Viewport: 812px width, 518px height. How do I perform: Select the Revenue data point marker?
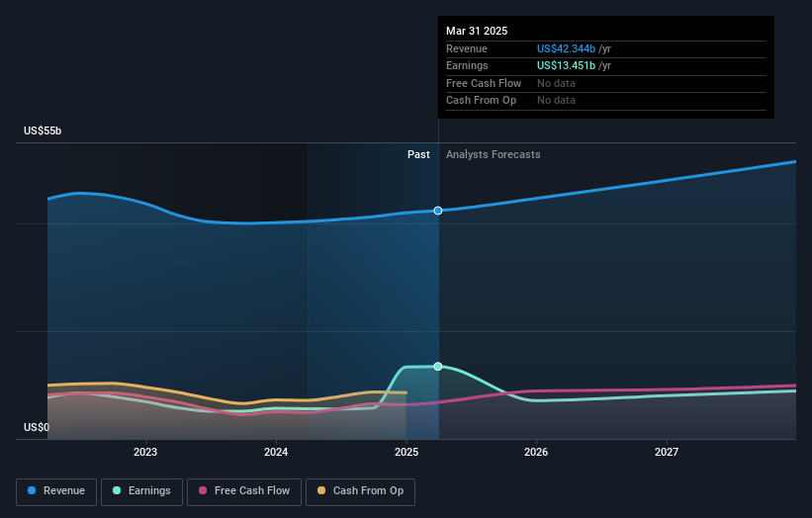438,211
